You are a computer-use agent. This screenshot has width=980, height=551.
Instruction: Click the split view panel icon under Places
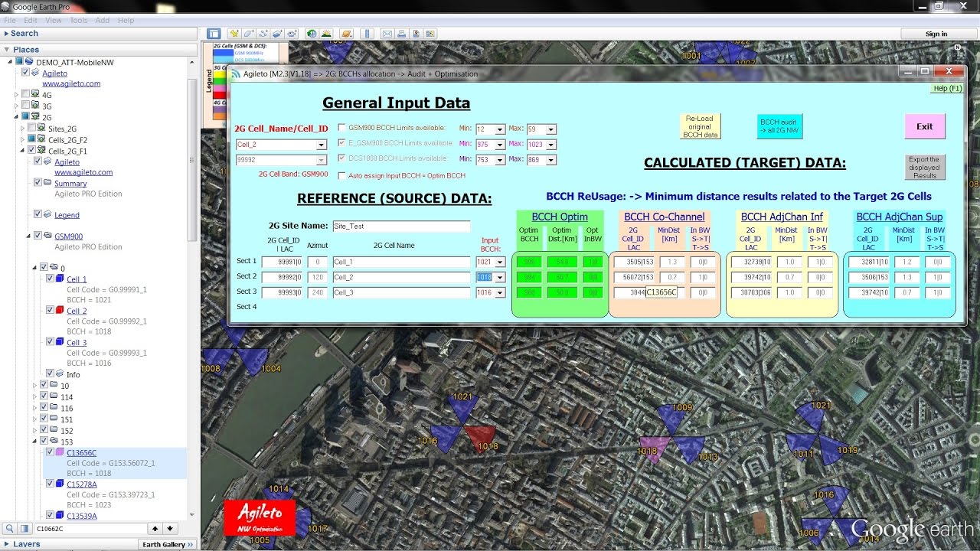tap(25, 528)
